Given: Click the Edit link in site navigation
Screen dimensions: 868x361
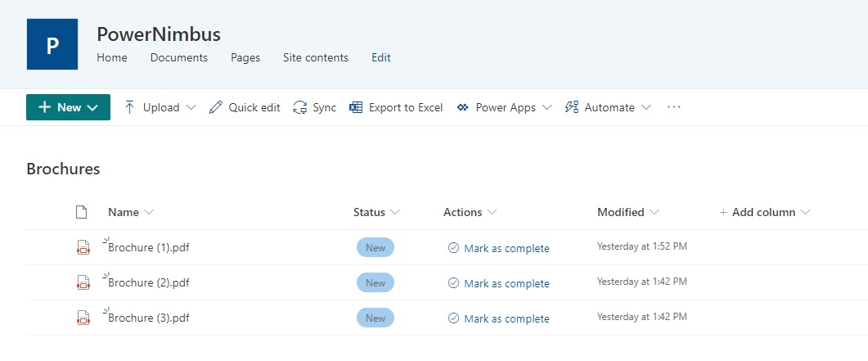Looking at the screenshot, I should [x=380, y=57].
